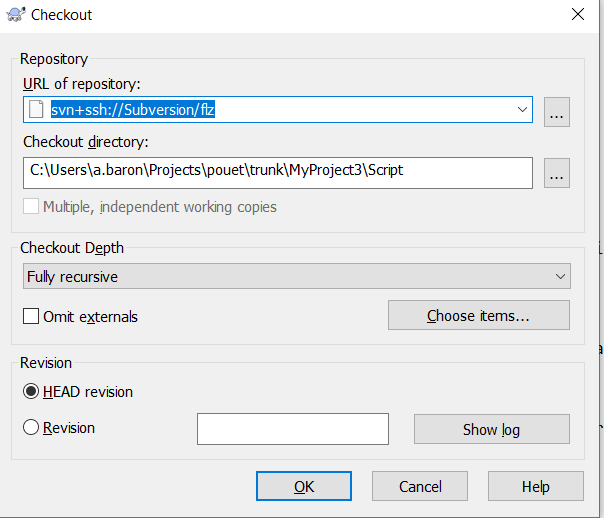Select the Revision radio button
Image resolution: width=604 pixels, height=518 pixels.
pos(31,427)
